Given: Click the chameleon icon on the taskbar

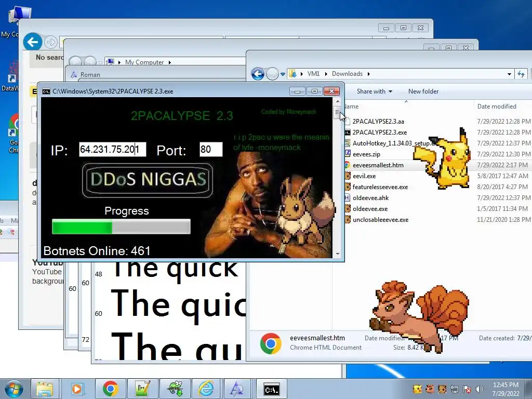Looking at the screenshot, I should 175,389.
